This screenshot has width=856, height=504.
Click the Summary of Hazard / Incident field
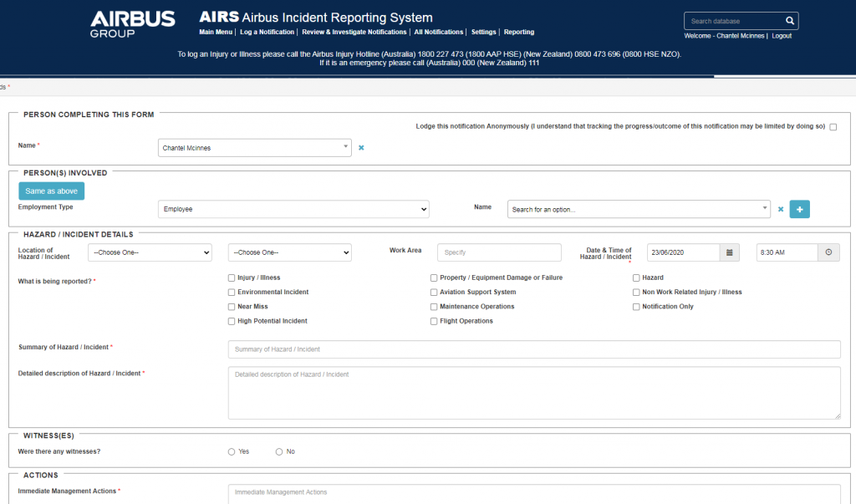pyautogui.click(x=533, y=349)
